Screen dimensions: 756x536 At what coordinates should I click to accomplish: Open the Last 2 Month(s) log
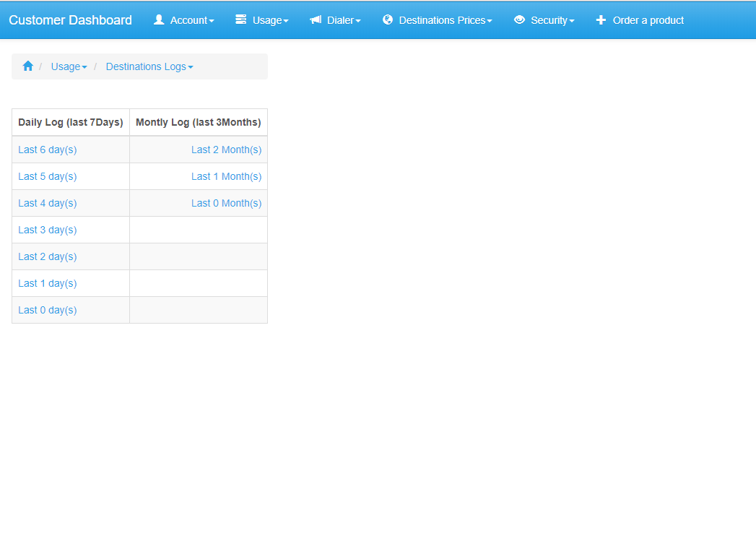pos(226,150)
